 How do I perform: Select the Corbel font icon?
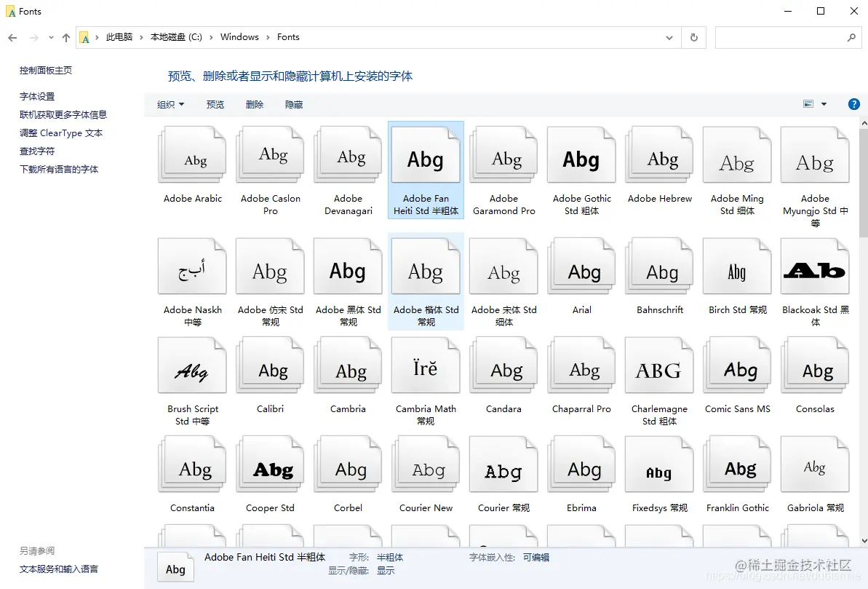[349, 465]
